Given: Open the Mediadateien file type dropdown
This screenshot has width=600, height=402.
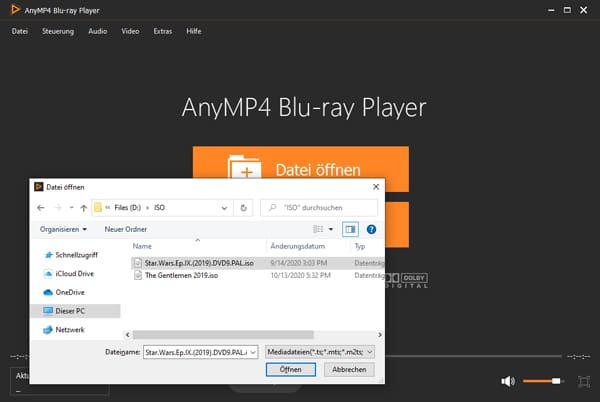Looking at the screenshot, I should click(320, 352).
